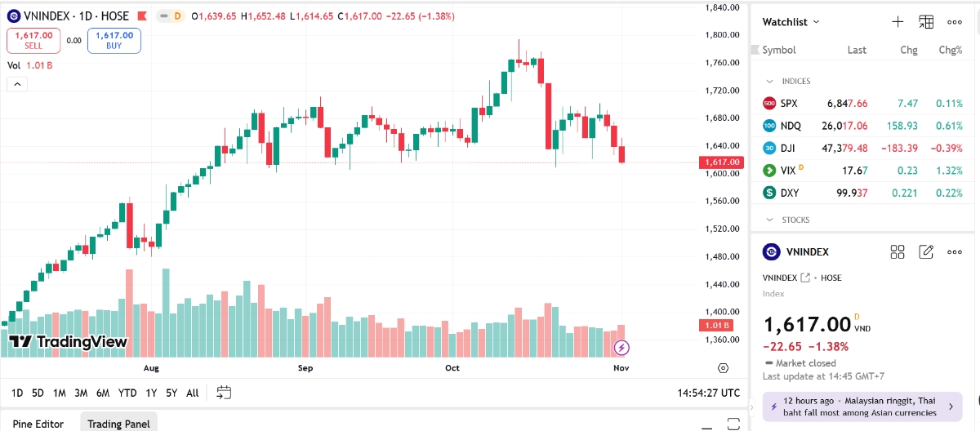
Task: Collapse the chart legend with the arrow toggle
Action: pos(16,83)
